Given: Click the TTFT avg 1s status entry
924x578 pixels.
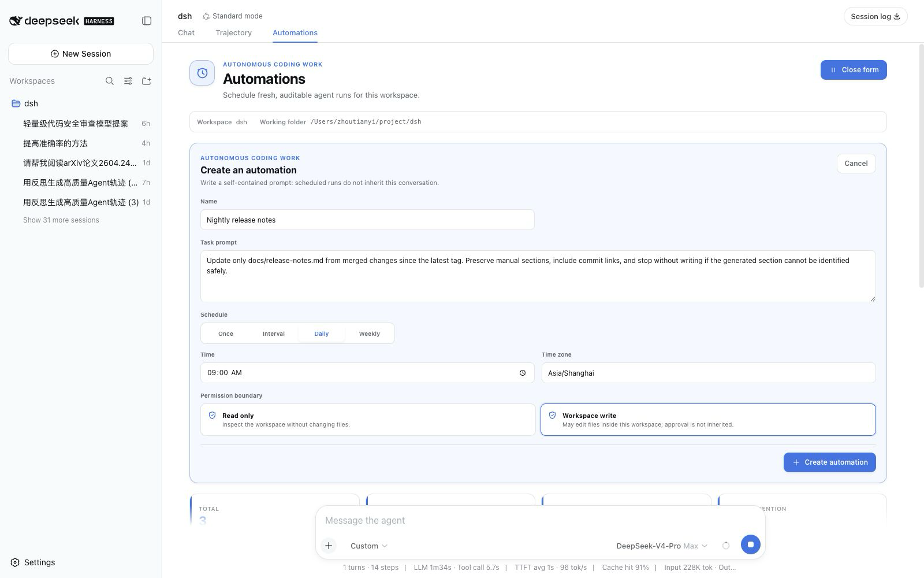Looking at the screenshot, I should tap(550, 568).
